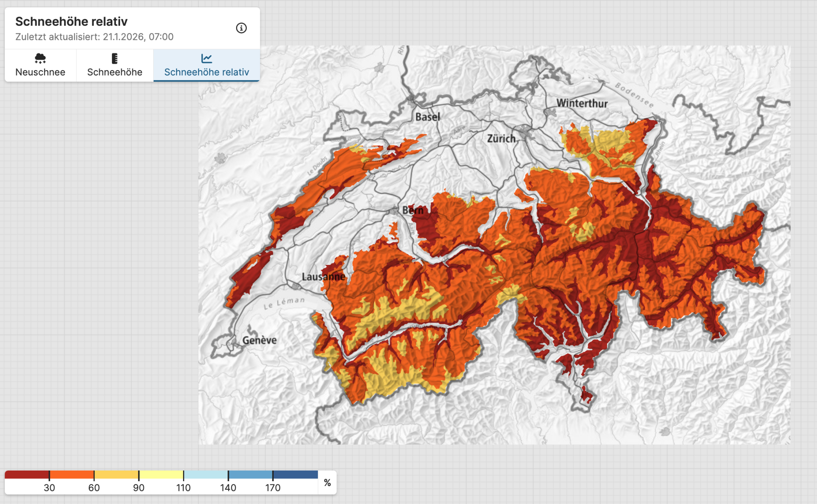Click the orange legend swatch

[72, 475]
